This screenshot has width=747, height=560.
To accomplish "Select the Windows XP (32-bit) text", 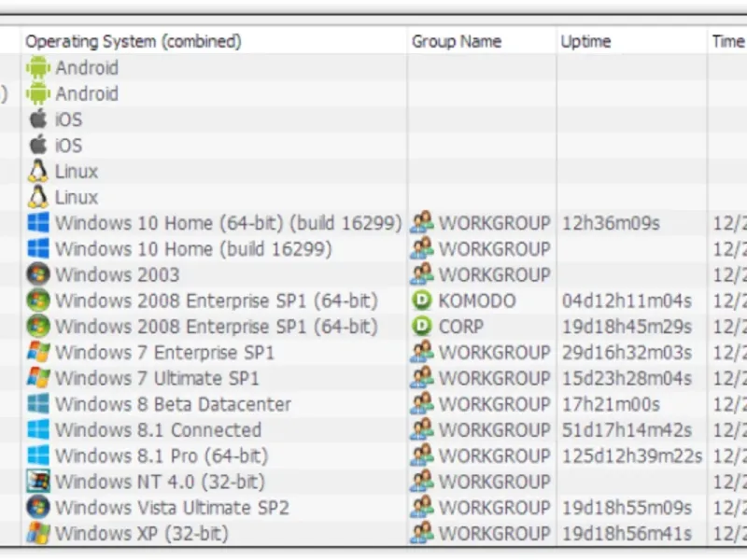I will (142, 533).
